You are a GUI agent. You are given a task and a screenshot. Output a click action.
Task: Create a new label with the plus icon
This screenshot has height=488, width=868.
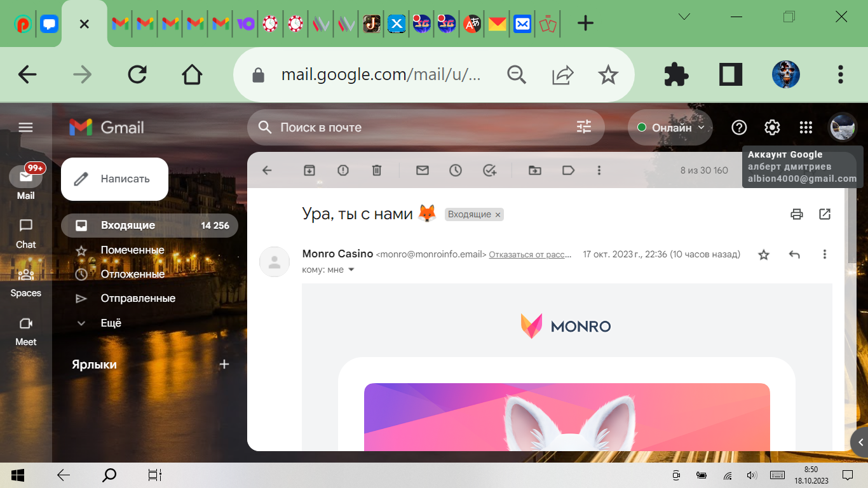tap(224, 364)
